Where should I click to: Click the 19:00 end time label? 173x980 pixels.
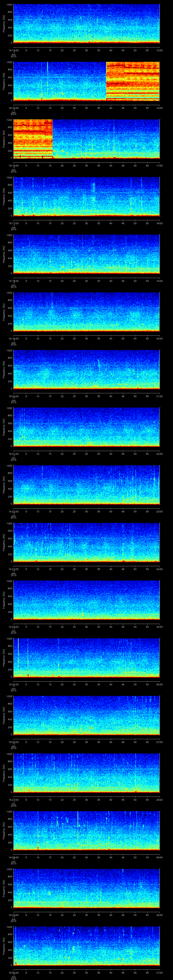point(159,281)
